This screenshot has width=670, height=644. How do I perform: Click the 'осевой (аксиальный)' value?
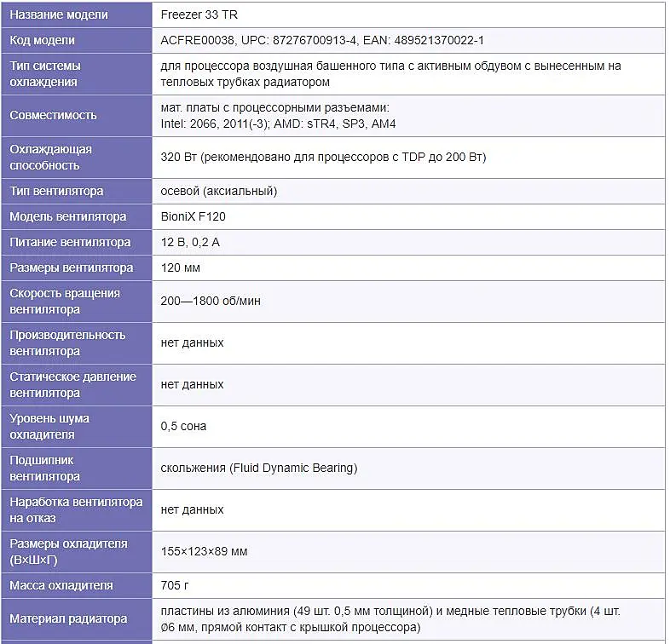[219, 191]
